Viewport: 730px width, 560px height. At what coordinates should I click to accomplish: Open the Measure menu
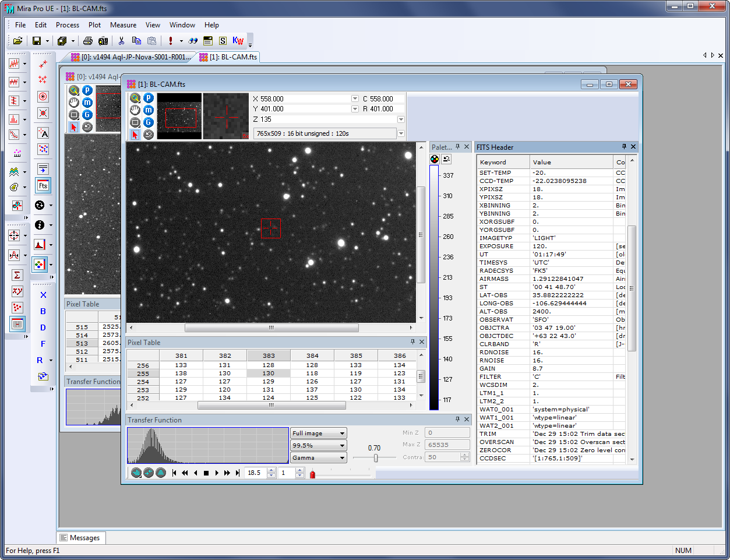point(124,25)
